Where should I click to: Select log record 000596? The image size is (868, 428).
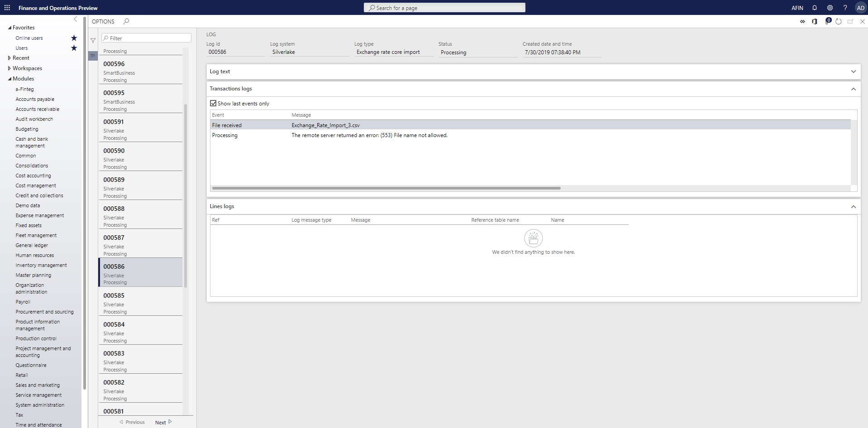140,70
